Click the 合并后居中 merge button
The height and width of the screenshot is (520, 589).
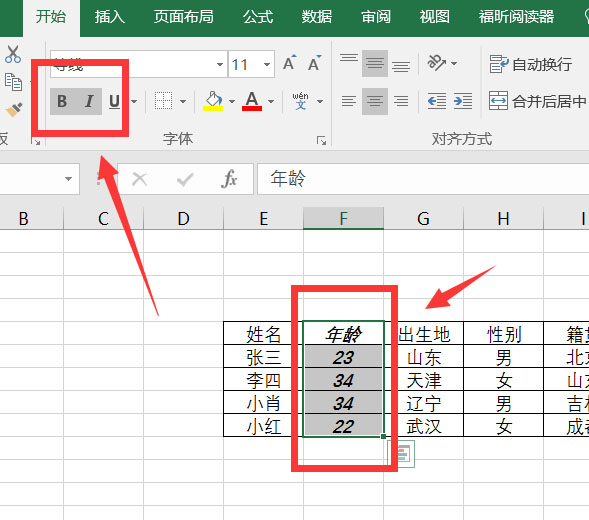[538, 101]
